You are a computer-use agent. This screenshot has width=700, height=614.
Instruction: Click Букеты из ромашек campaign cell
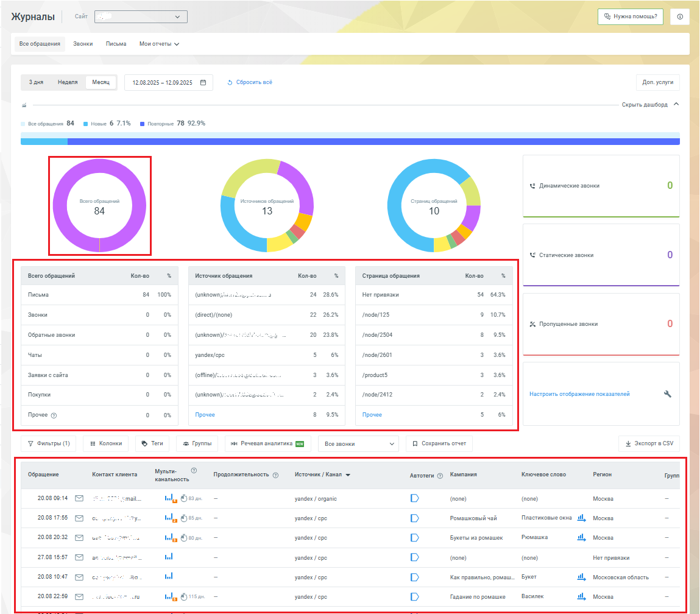coord(476,538)
